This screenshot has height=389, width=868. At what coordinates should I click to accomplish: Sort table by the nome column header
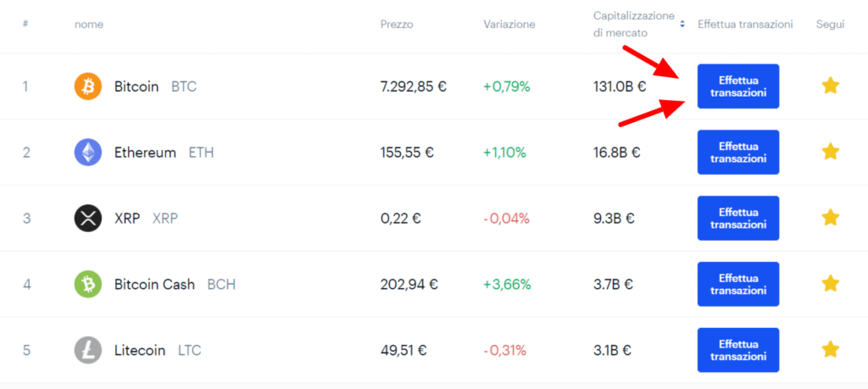88,25
